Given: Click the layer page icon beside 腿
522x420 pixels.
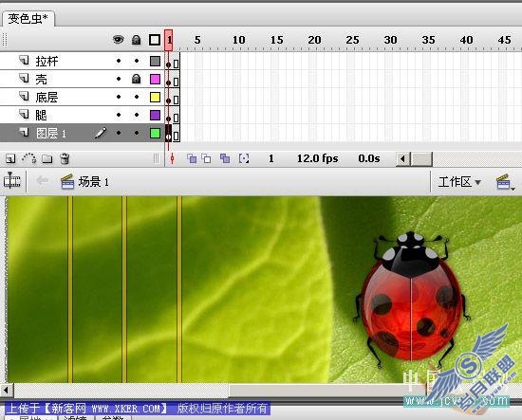Looking at the screenshot, I should tap(24, 114).
